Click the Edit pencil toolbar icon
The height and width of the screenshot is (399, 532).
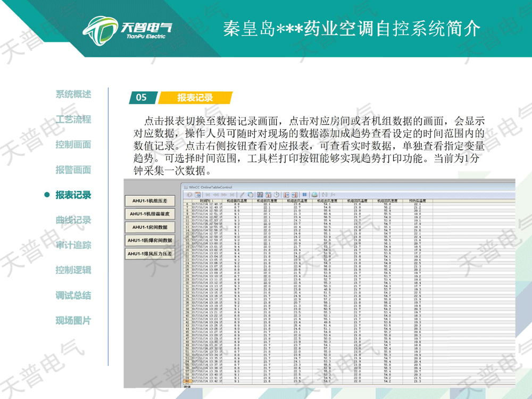click(242, 195)
